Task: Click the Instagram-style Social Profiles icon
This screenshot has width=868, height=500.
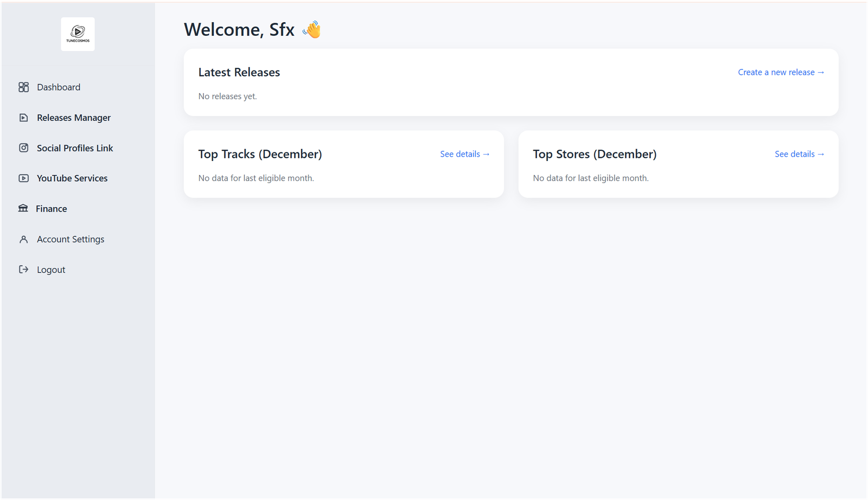Action: click(23, 148)
